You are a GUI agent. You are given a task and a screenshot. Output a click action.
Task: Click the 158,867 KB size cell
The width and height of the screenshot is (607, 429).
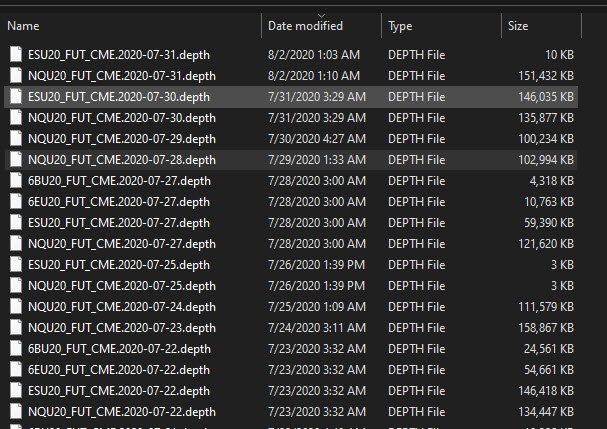[x=544, y=327]
